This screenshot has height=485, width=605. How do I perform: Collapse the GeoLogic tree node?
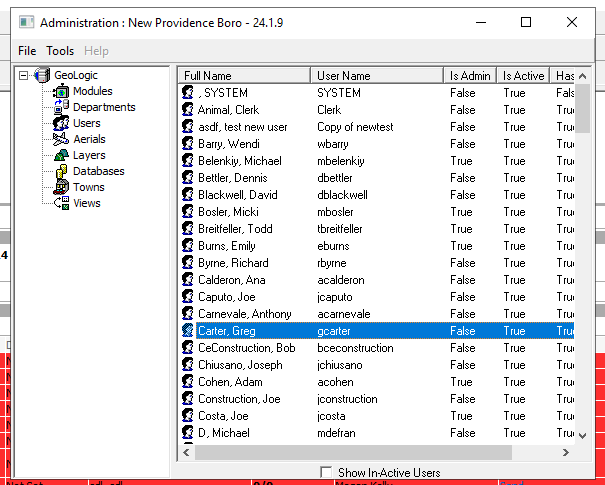pos(24,75)
